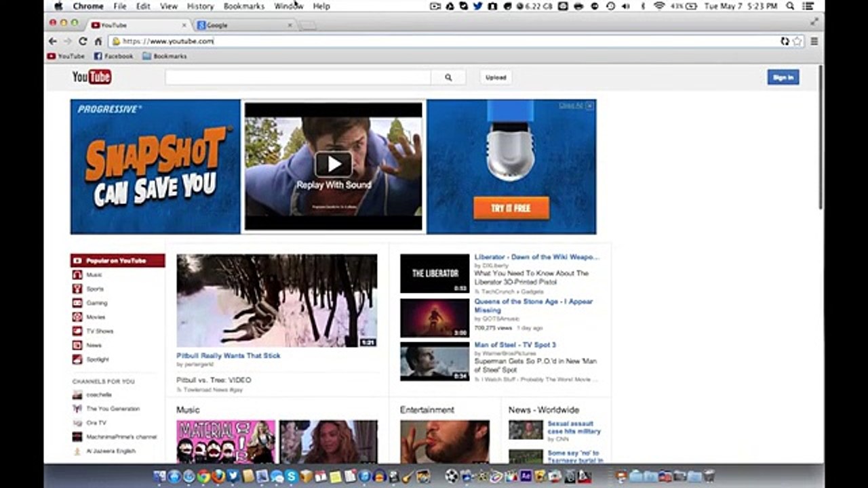This screenshot has height=488, width=868.
Task: Open The You Generation channel
Action: click(113, 409)
